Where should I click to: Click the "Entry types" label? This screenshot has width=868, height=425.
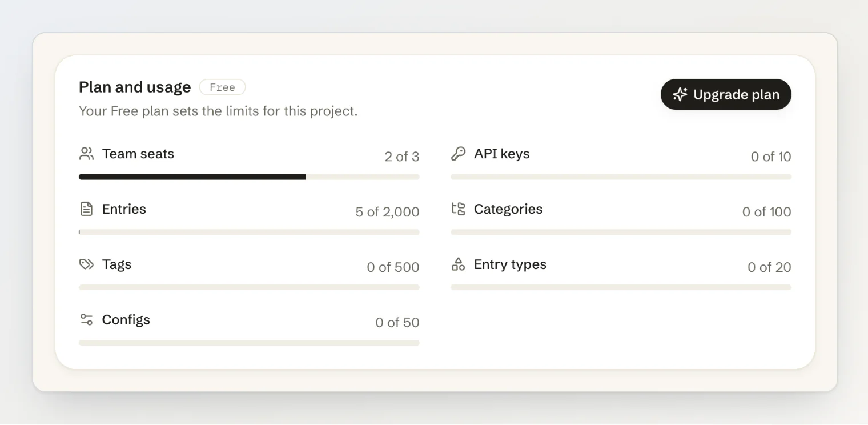510,264
